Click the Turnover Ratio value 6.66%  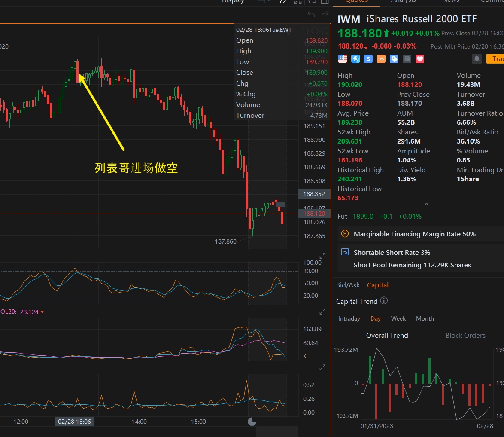coord(466,122)
